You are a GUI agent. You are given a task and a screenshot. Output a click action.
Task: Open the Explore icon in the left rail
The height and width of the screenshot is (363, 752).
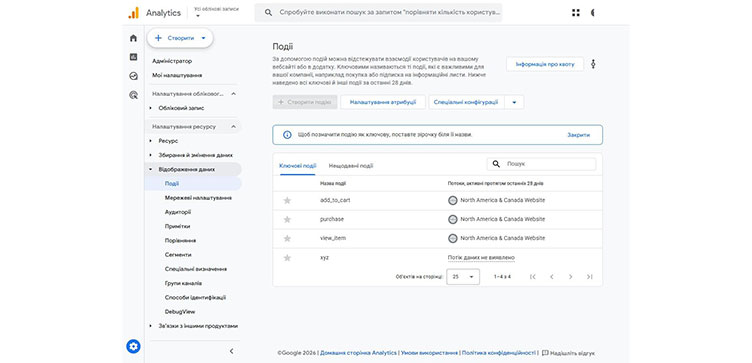tap(133, 76)
